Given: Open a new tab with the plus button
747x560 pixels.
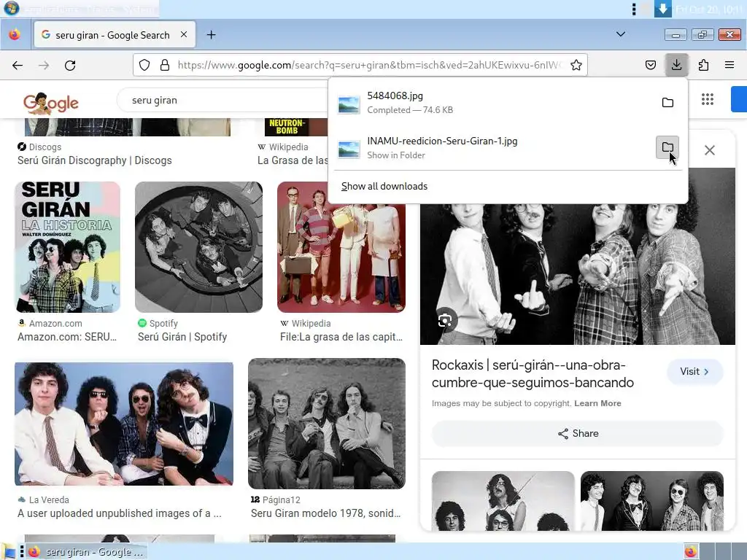Looking at the screenshot, I should (x=211, y=35).
